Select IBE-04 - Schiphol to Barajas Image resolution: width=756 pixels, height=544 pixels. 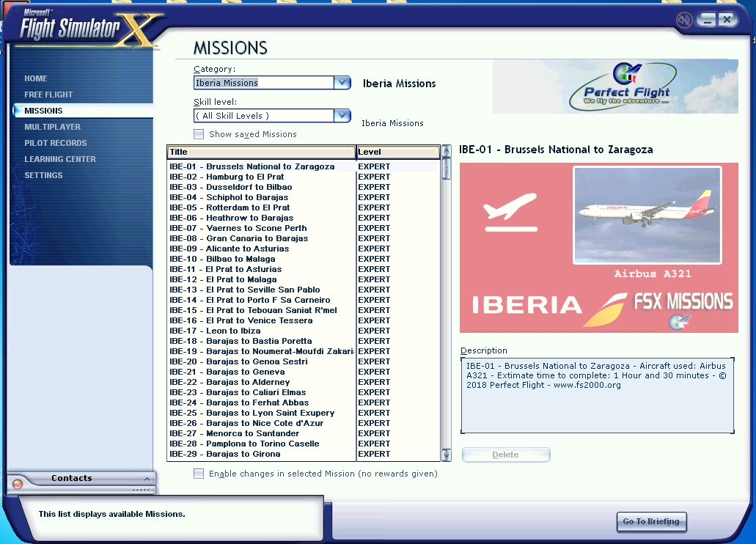click(304, 197)
